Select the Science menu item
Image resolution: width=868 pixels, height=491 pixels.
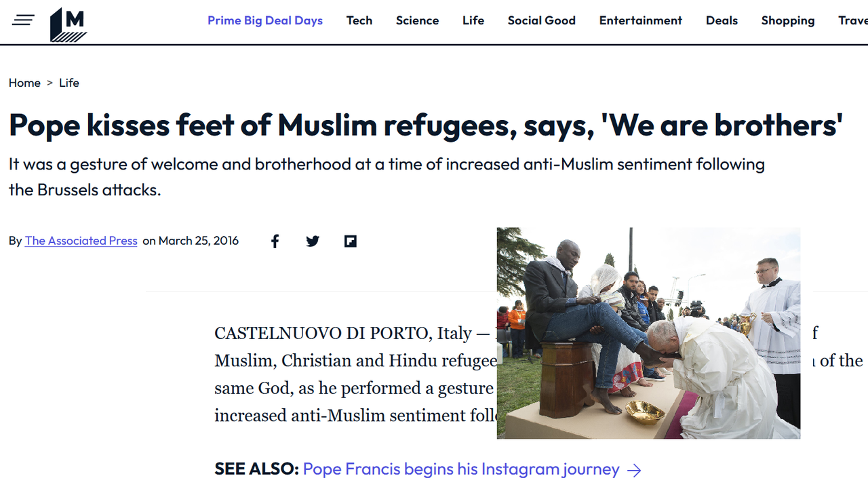point(418,20)
